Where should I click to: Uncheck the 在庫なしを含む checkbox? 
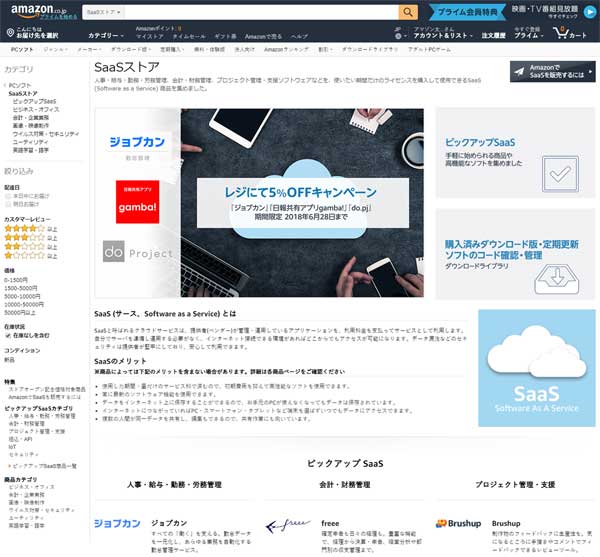(8, 335)
